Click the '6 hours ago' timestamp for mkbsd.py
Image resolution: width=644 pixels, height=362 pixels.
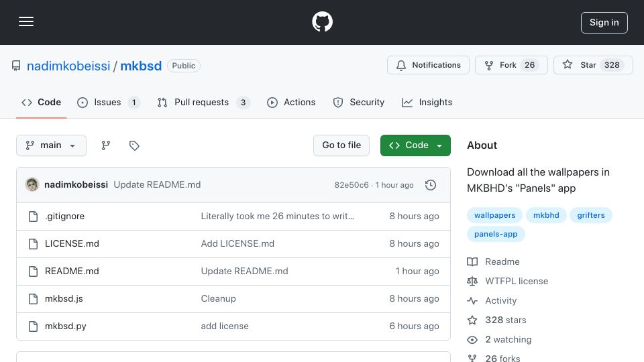[x=414, y=326]
